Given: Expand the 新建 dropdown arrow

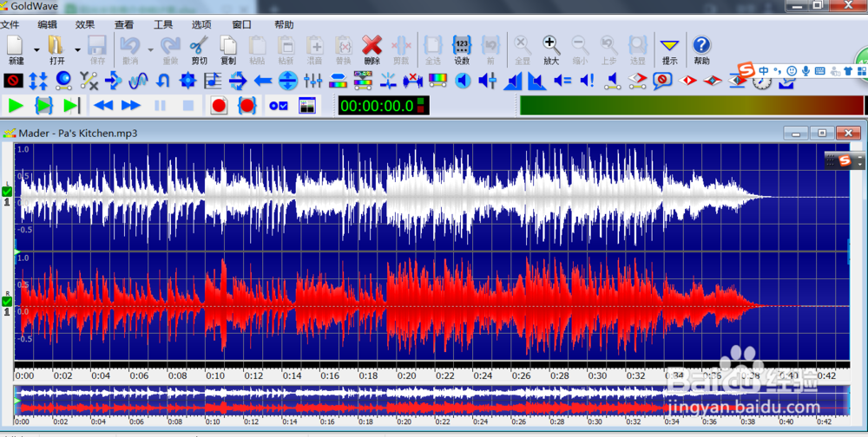Looking at the screenshot, I should (36, 49).
